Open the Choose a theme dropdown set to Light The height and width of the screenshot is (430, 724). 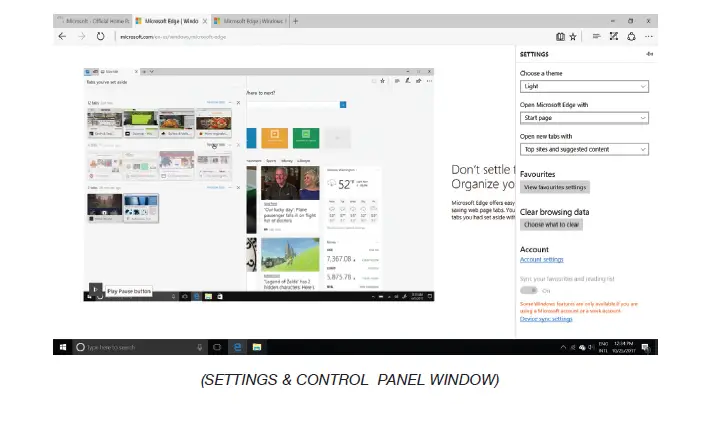584,86
